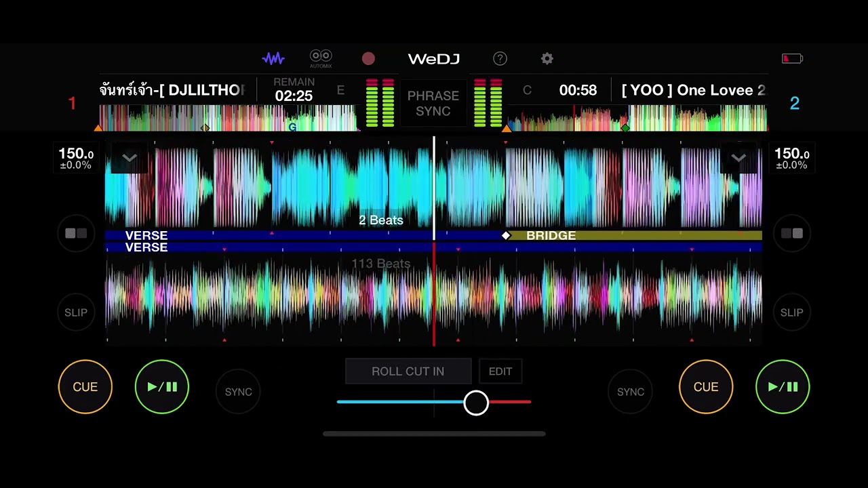Open the help question mark icon

[x=500, y=59]
